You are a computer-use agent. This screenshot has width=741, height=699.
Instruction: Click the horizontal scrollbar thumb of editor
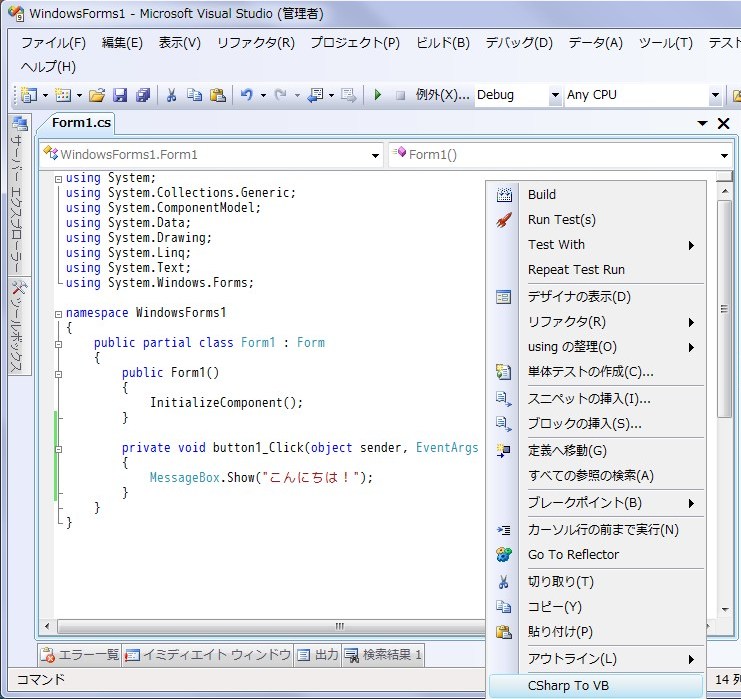(271, 627)
